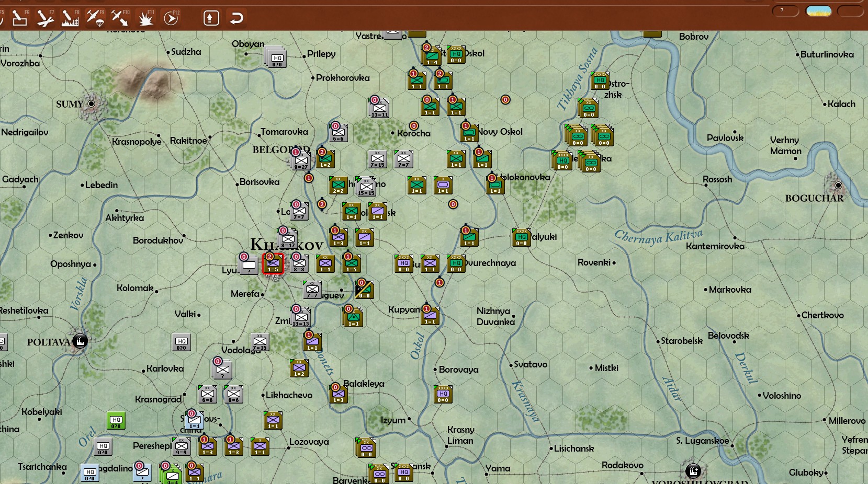Select the Soviet HQ counter near Borovaya
868x484 pixels.
[x=443, y=394]
